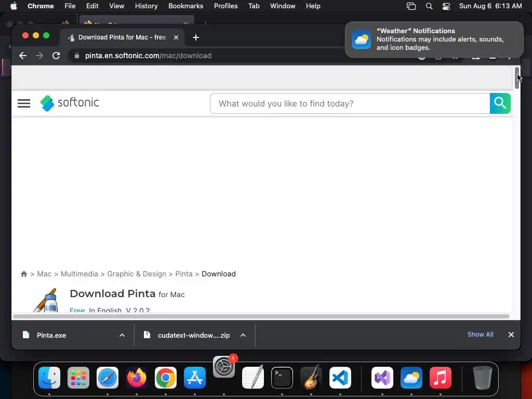Click the lock icon in address bar

pyautogui.click(x=77, y=56)
